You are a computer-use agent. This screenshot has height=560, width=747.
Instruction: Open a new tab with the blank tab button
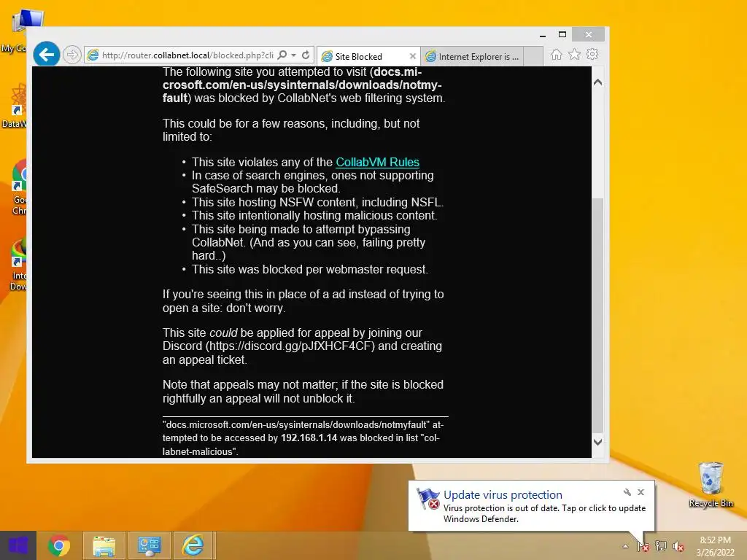pyautogui.click(x=533, y=56)
